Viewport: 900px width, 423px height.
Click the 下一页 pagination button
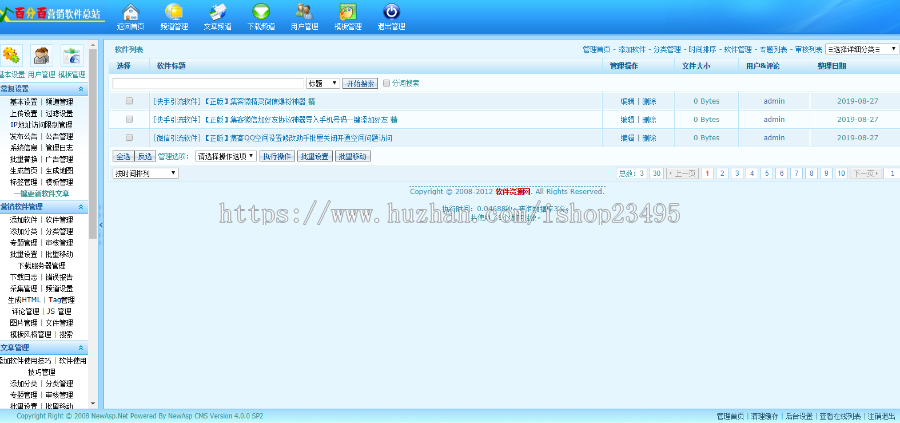(866, 173)
